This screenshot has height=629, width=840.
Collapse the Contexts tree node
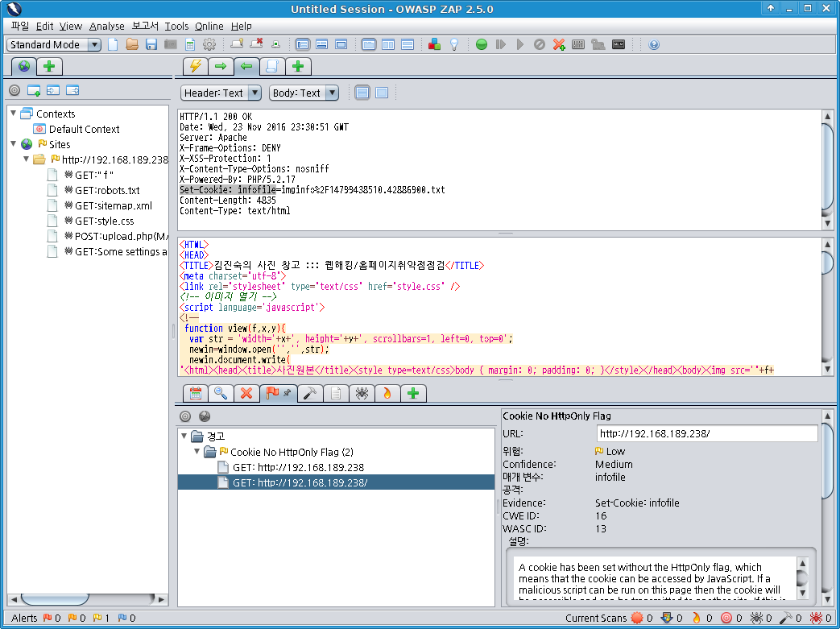coord(14,113)
